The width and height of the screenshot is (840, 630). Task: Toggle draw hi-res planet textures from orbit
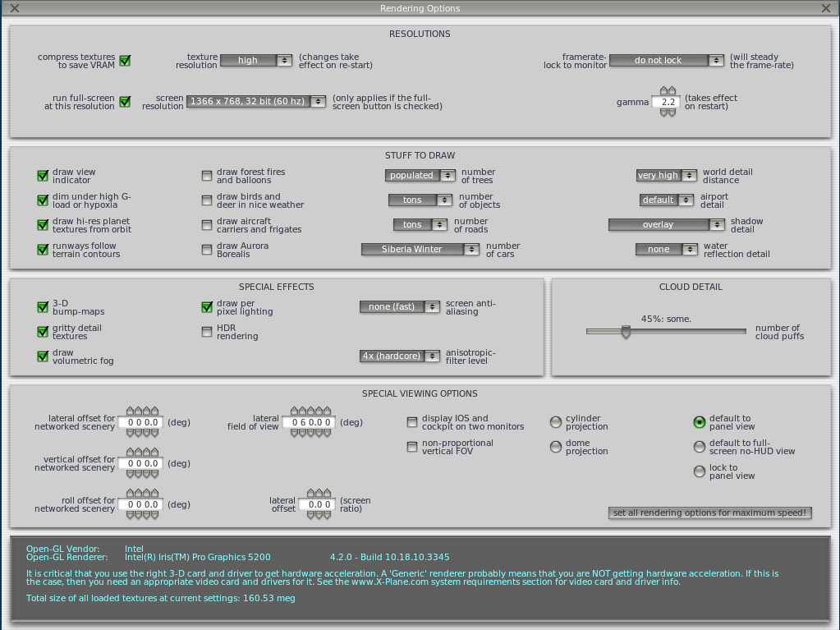pos(43,225)
